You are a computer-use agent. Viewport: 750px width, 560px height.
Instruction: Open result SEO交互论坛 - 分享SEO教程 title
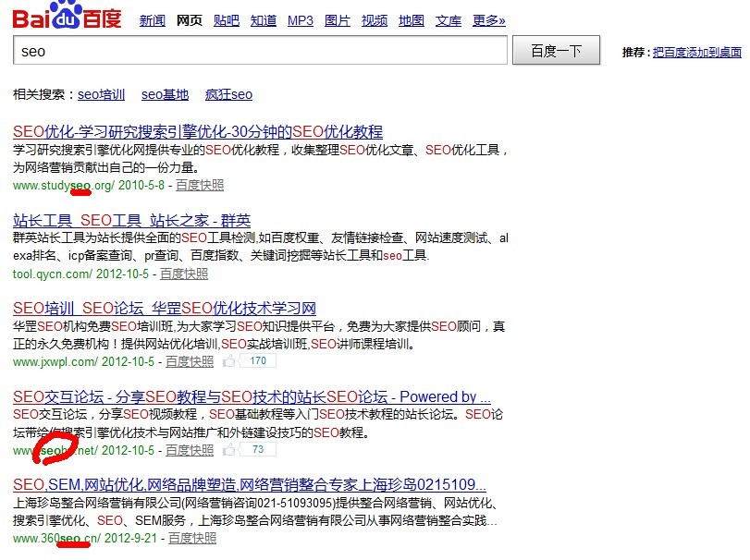[x=252, y=396]
